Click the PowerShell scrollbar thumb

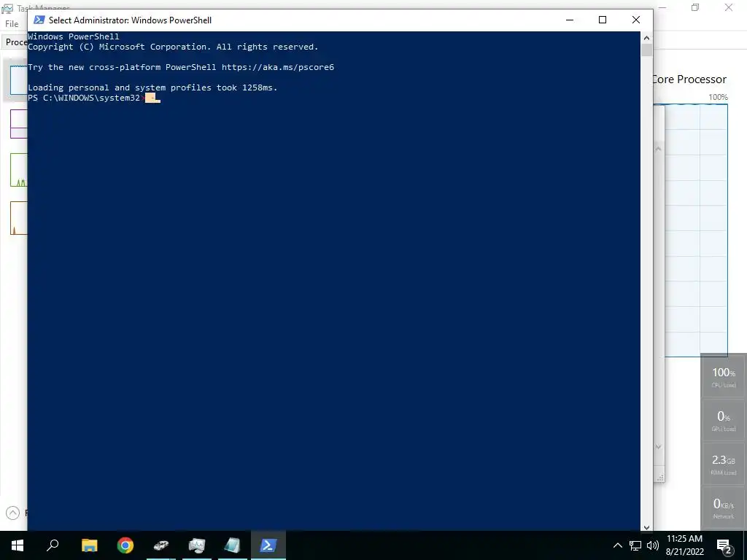pos(646,50)
